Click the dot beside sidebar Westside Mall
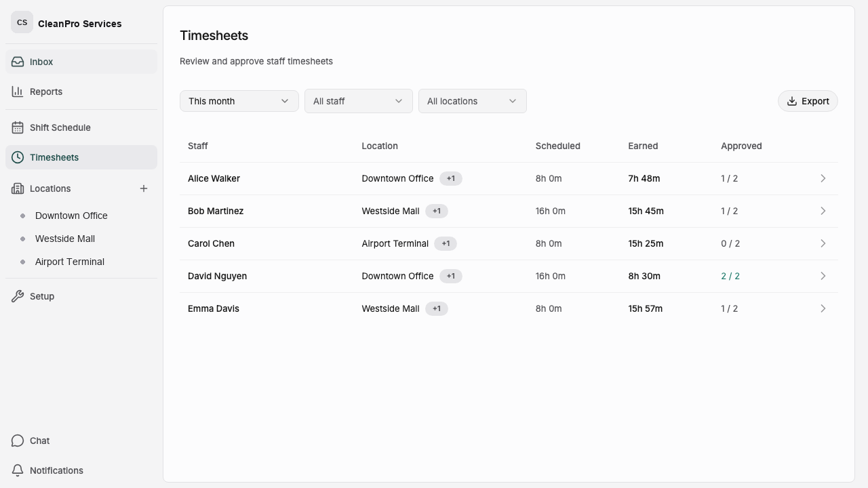868x488 pixels. [x=22, y=239]
